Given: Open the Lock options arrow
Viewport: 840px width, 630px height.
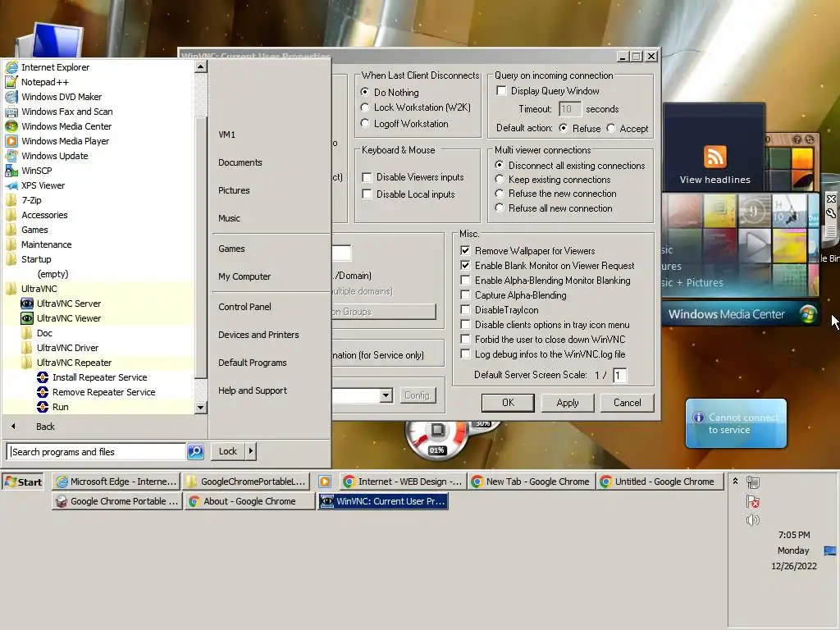Looking at the screenshot, I should pyautogui.click(x=251, y=451).
